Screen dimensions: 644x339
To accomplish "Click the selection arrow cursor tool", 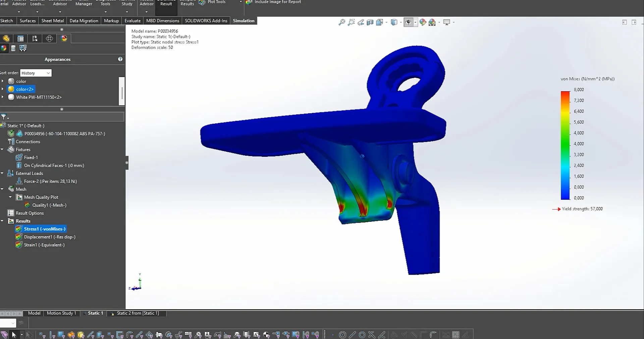I will coord(14,334).
